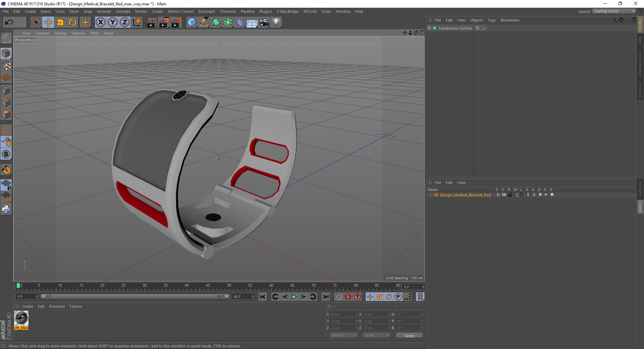644x349 pixels.
Task: Toggle Z-axis lock
Action: click(125, 22)
